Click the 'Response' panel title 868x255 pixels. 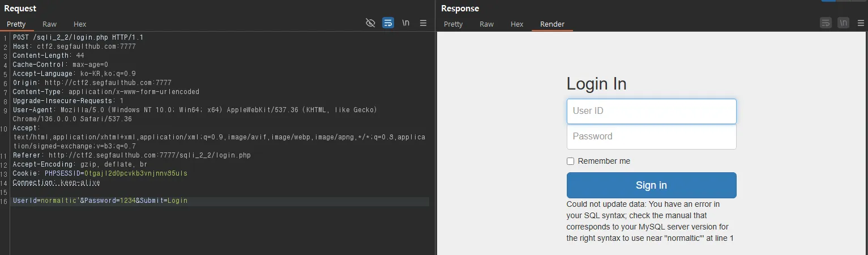(460, 8)
